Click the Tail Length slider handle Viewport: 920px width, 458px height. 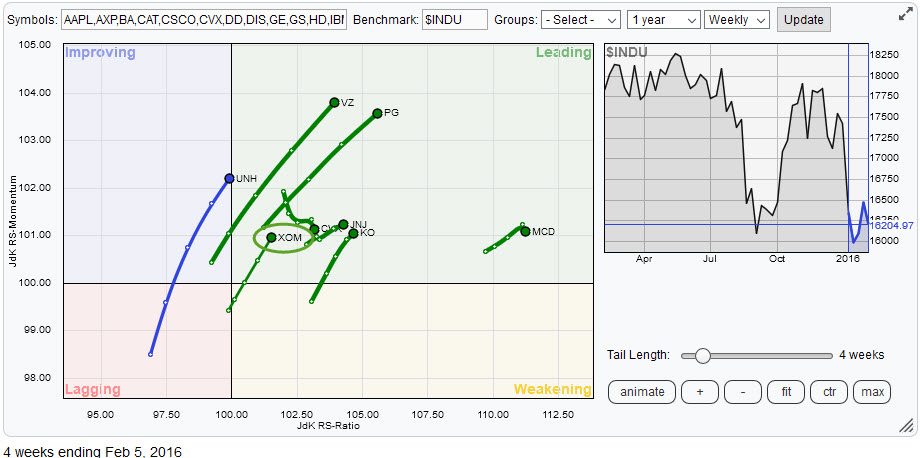702,355
